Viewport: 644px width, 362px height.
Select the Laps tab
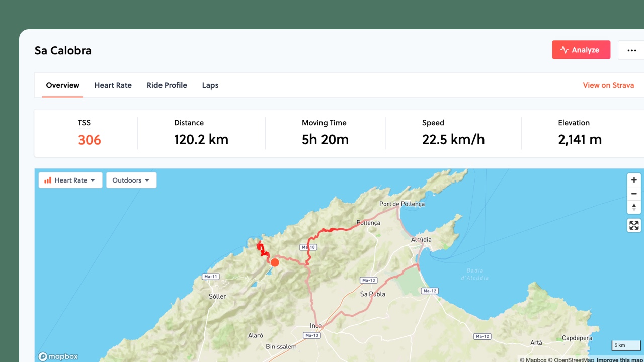pos(210,85)
